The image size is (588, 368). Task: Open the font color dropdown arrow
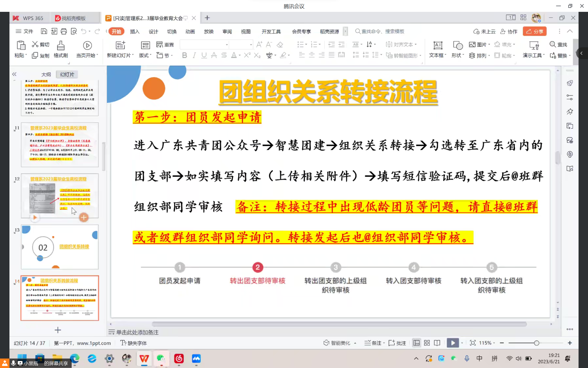coord(240,55)
